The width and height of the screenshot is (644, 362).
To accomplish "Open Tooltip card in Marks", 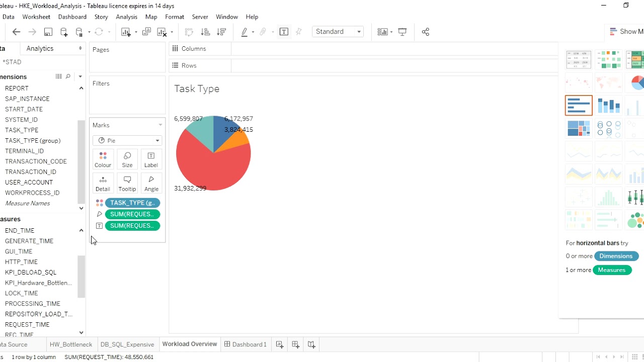I will tap(127, 184).
